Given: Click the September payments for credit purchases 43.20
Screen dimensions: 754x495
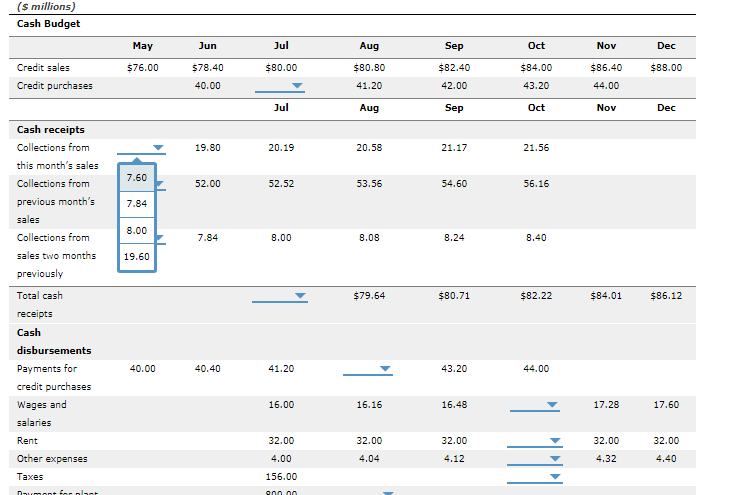Looking at the screenshot, I should point(454,369).
